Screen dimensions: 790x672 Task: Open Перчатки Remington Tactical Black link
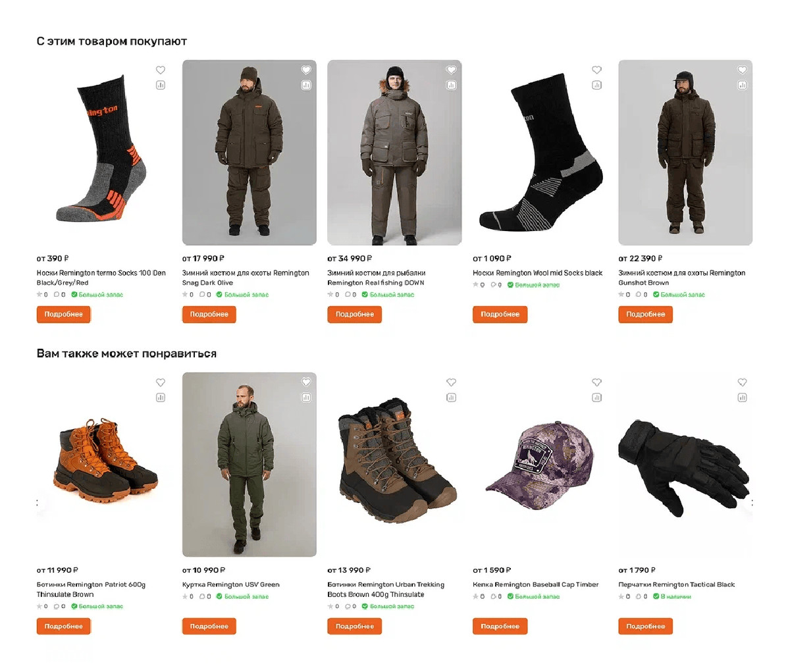coord(676,584)
